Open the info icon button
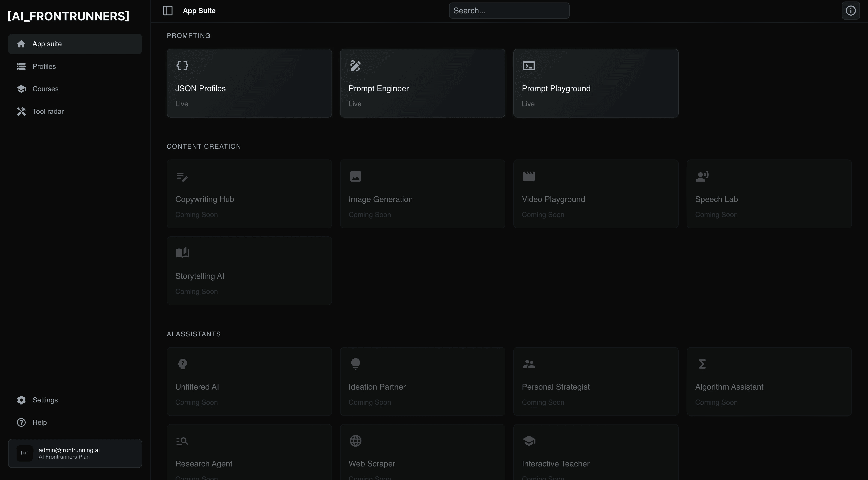The width and height of the screenshot is (868, 480). pos(851,11)
